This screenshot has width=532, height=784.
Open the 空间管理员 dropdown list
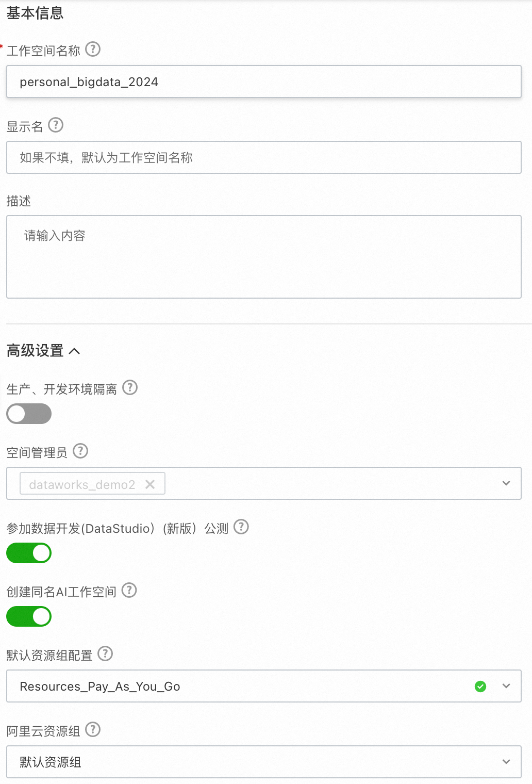coord(505,483)
